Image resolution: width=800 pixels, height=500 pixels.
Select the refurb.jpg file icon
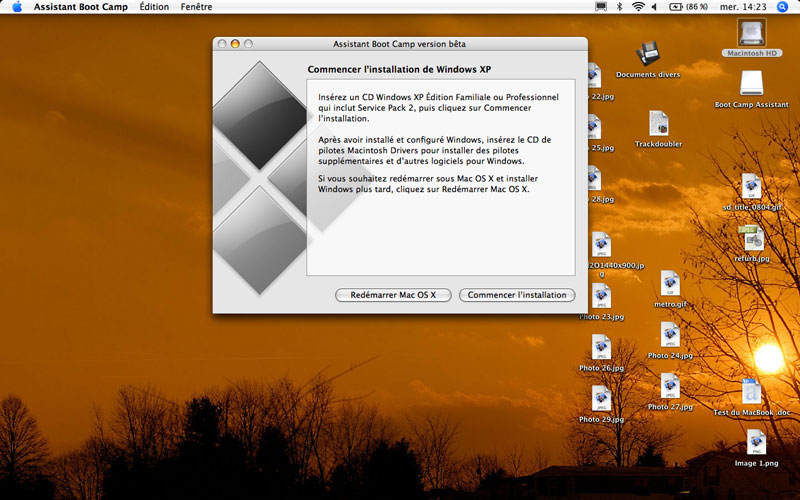[x=752, y=238]
